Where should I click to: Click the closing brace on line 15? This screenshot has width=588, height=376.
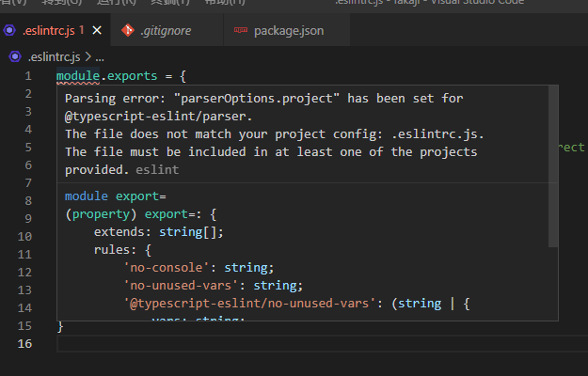[x=60, y=326]
